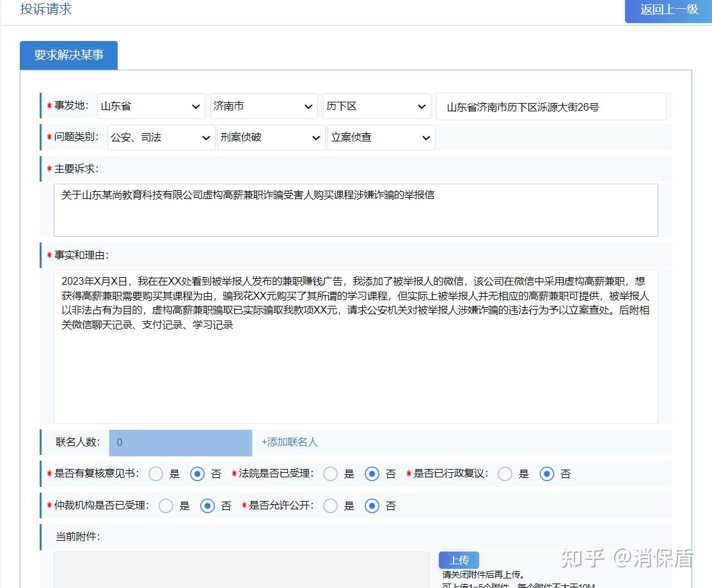Viewport: 712px width, 588px height.
Task: Click the detailed address input field
Action: click(551, 107)
